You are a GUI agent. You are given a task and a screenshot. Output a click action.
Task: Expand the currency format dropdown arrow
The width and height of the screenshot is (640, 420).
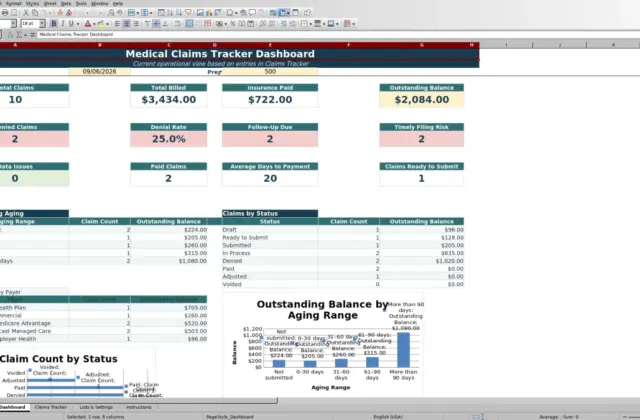point(226,24)
